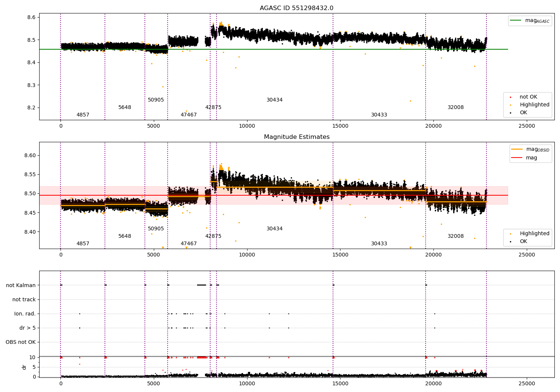This screenshot has height=392, width=560.
Task: Click x-axis tick 15000 in top plot
Action: pyautogui.click(x=340, y=126)
